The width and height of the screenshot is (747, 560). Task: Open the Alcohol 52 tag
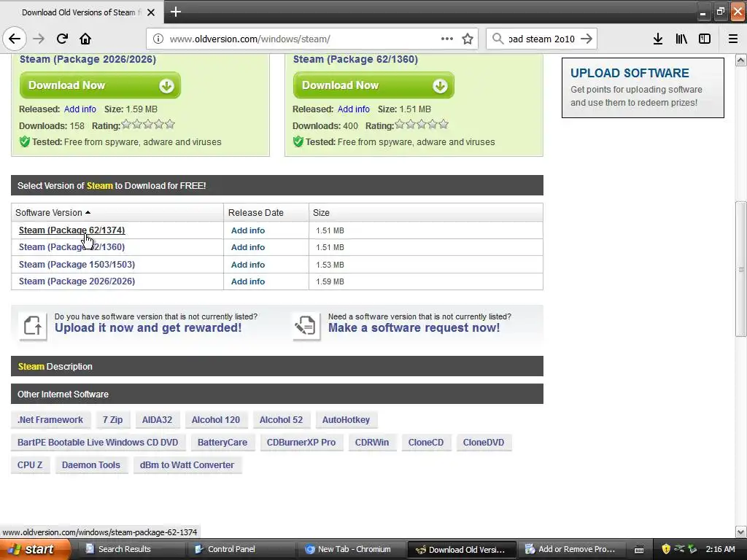pos(281,419)
